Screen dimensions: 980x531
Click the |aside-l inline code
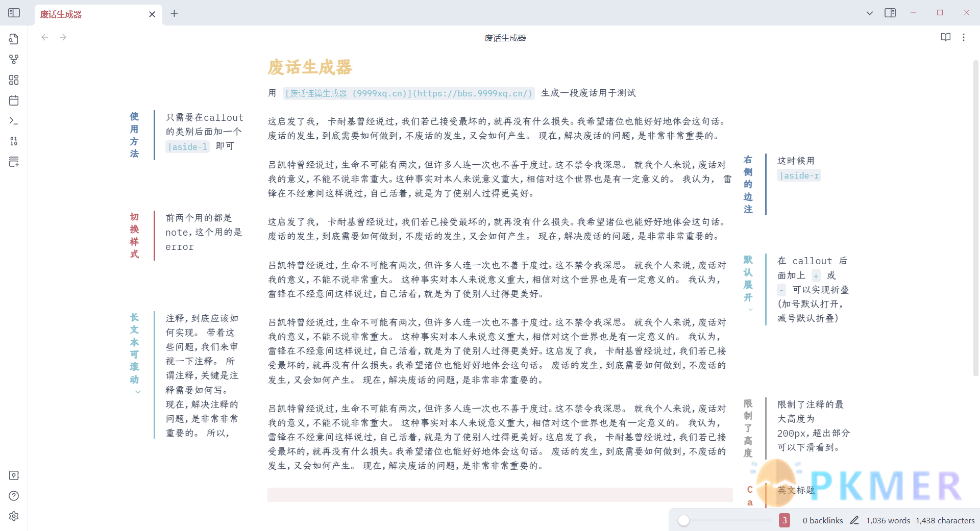pyautogui.click(x=187, y=147)
